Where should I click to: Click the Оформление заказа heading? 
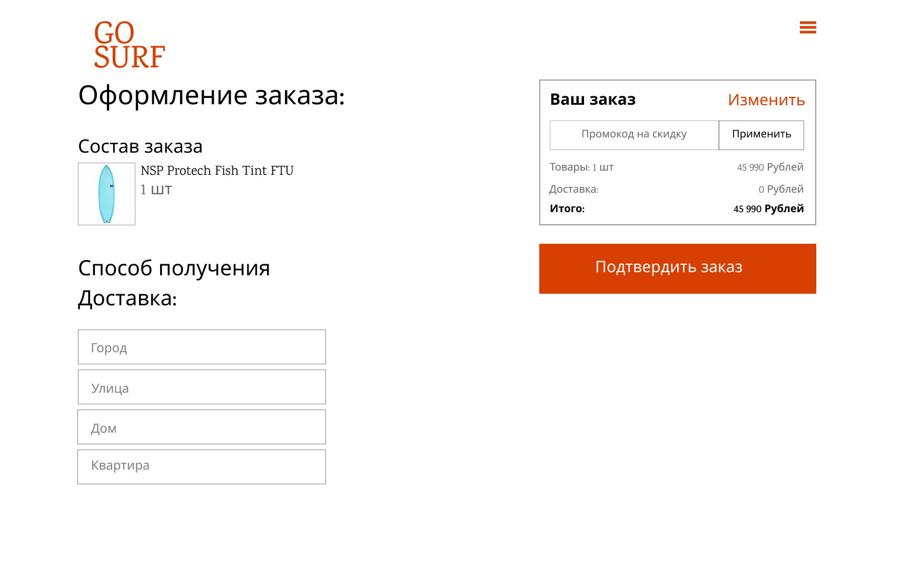(211, 96)
